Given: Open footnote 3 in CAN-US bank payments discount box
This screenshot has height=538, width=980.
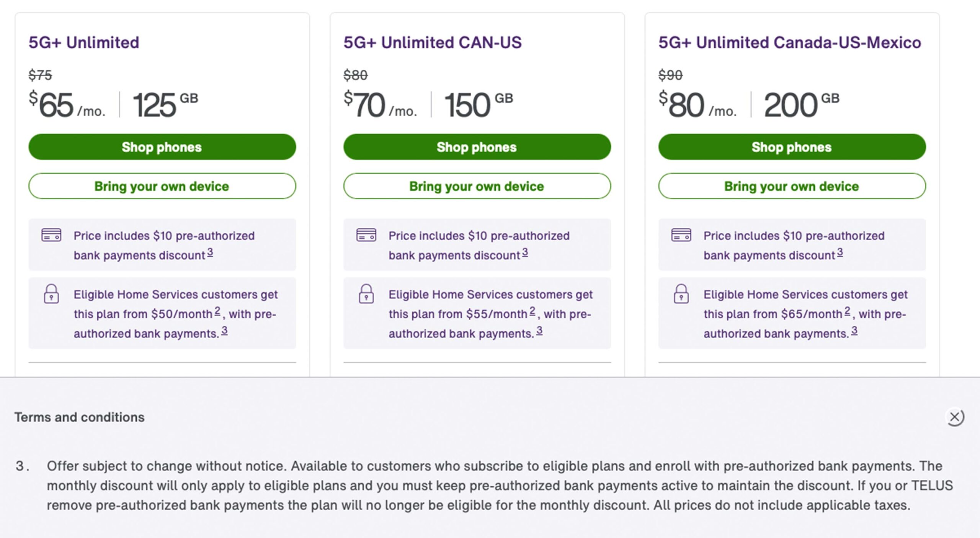Looking at the screenshot, I should 525,253.
